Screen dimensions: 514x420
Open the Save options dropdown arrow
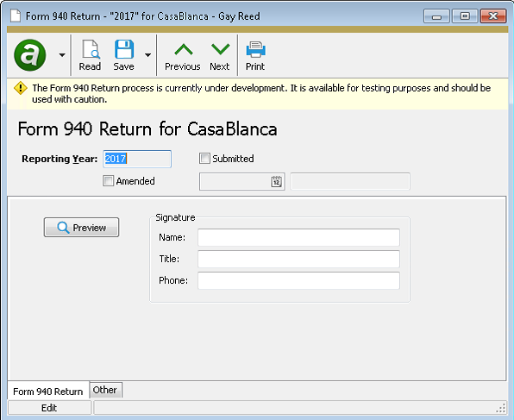tap(147, 55)
